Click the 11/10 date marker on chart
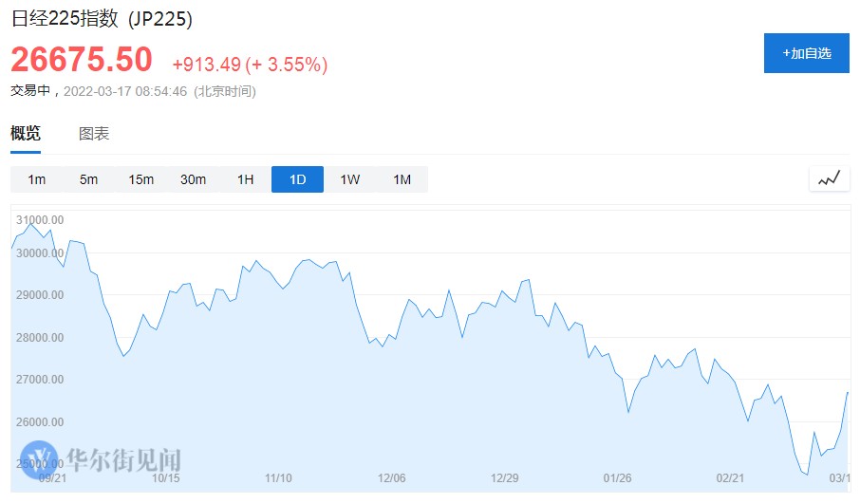860x504 pixels. [278, 477]
